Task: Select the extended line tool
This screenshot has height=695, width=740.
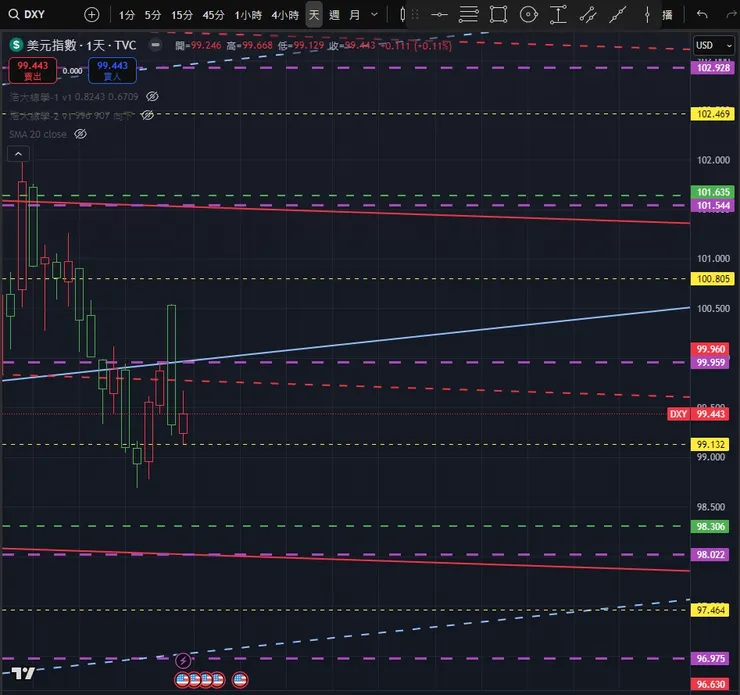Action: pos(617,15)
